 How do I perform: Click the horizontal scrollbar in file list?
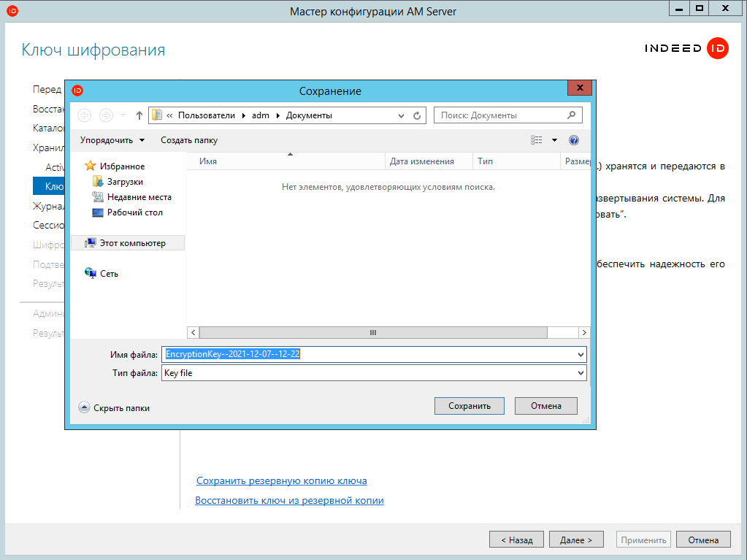372,332
